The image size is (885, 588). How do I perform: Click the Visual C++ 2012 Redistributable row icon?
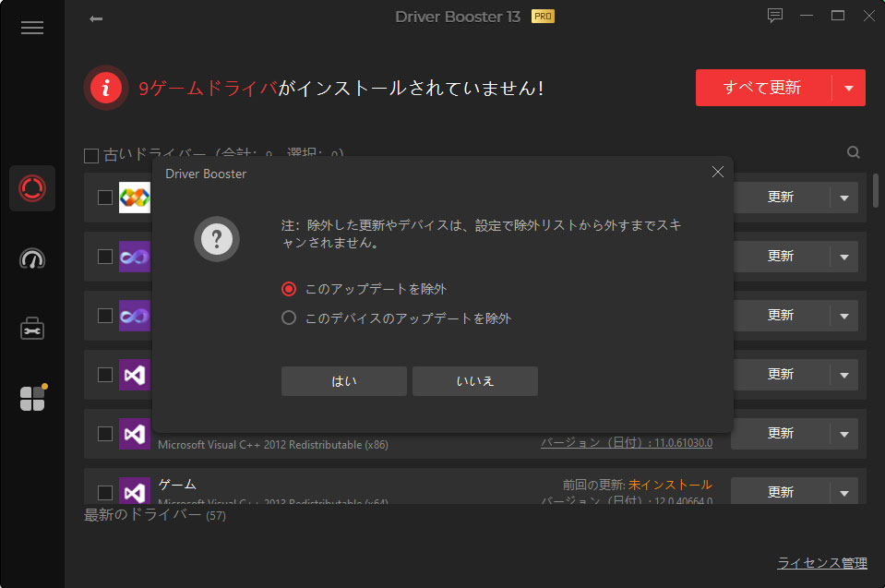tap(135, 434)
